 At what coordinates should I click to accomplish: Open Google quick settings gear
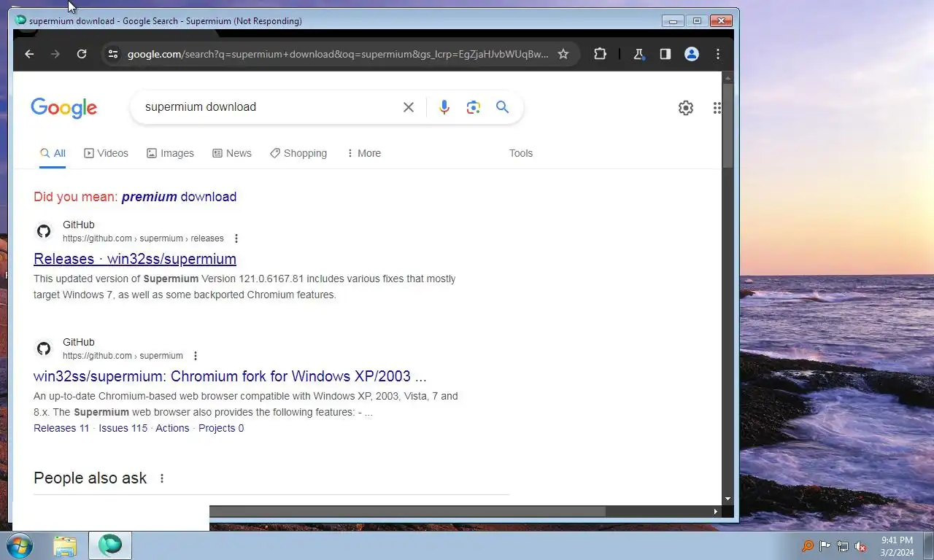pos(686,108)
